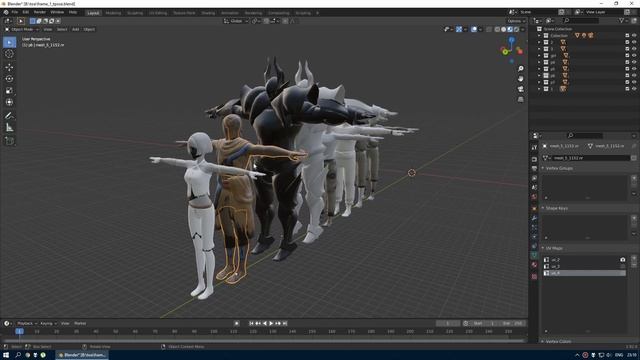Screen dimensions: 640x360
Task: Open the timeline Playback menu
Action: click(26, 323)
